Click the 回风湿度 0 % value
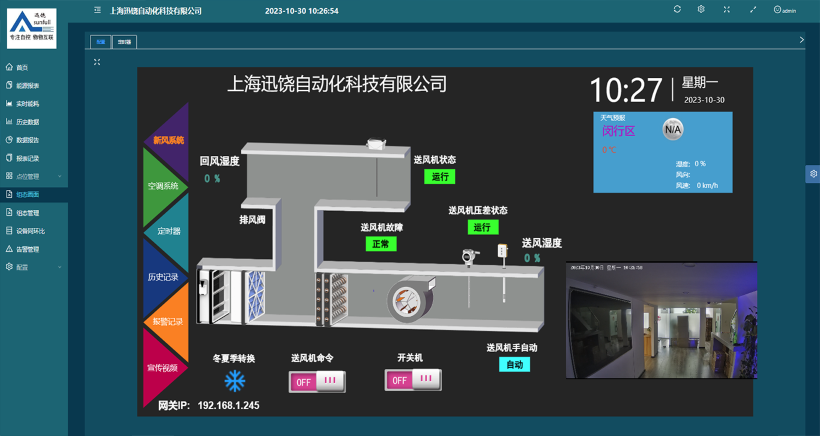Image resolution: width=820 pixels, height=436 pixels. tap(212, 179)
